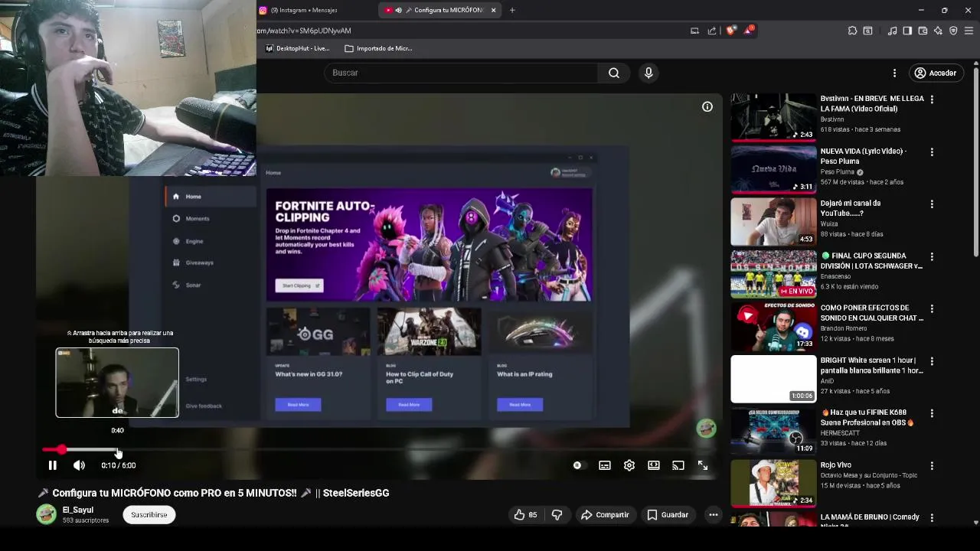Like the video
The height and width of the screenshot is (551, 980).
point(525,515)
